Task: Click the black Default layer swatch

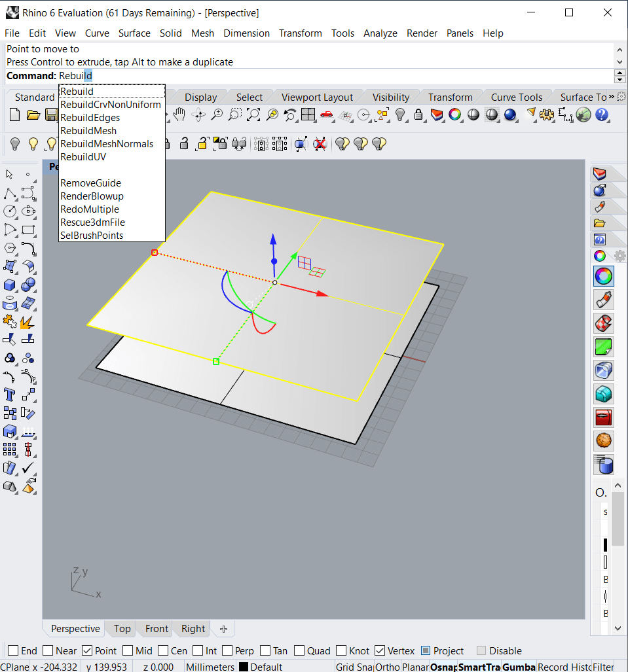Action: (243, 667)
